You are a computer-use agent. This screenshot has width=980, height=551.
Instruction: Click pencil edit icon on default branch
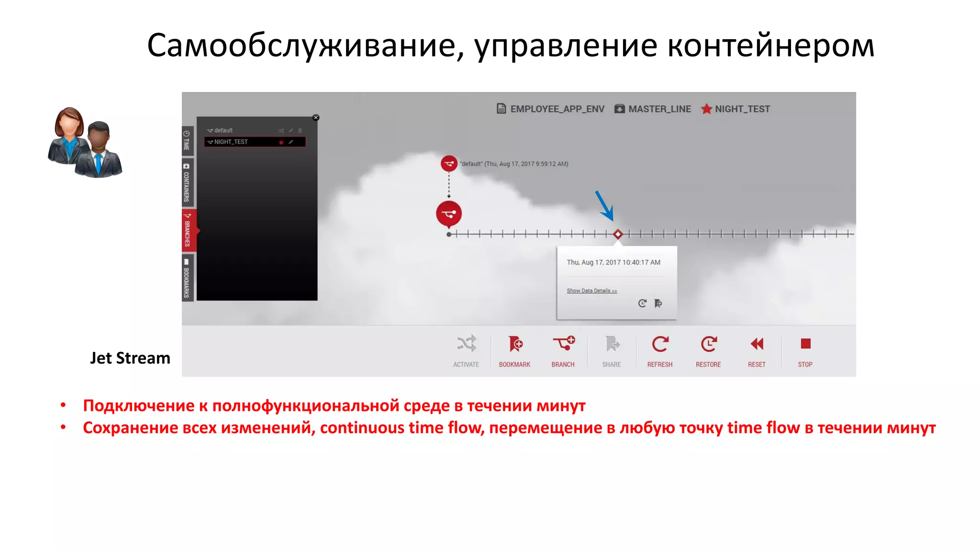click(291, 131)
